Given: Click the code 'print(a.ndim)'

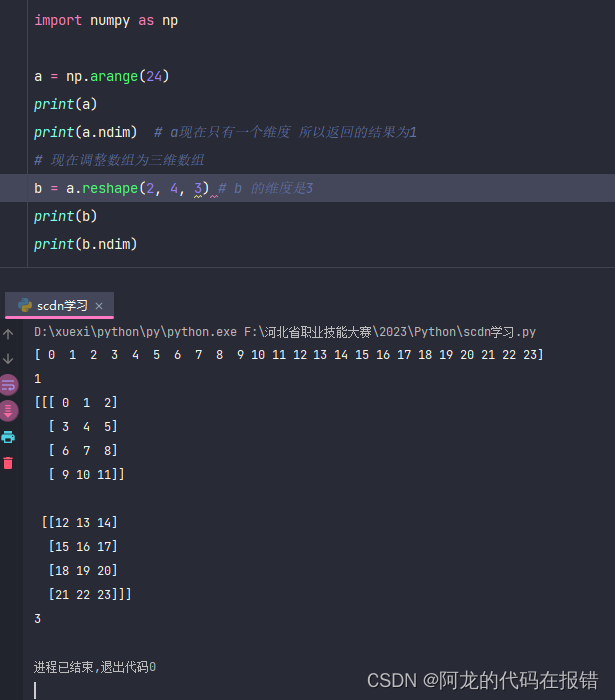Looking at the screenshot, I should [85, 132].
